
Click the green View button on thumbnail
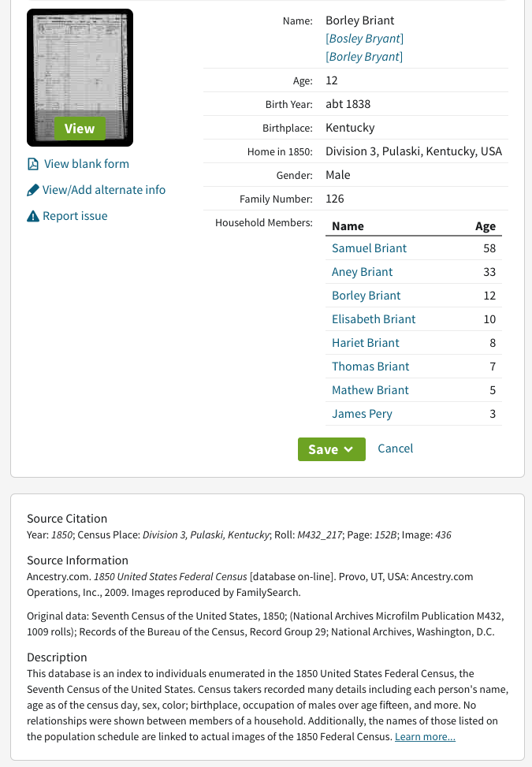tap(80, 128)
